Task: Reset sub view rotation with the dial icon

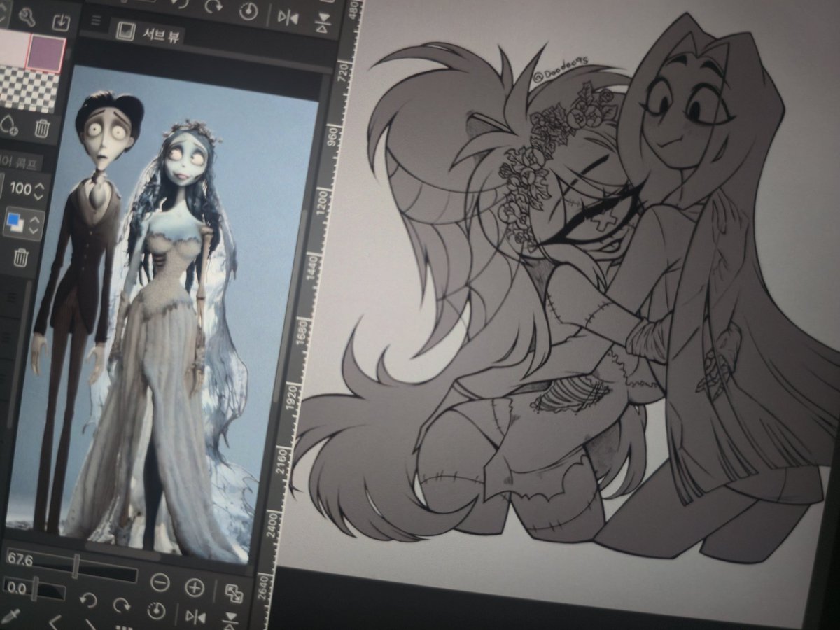Action: pyautogui.click(x=157, y=610)
